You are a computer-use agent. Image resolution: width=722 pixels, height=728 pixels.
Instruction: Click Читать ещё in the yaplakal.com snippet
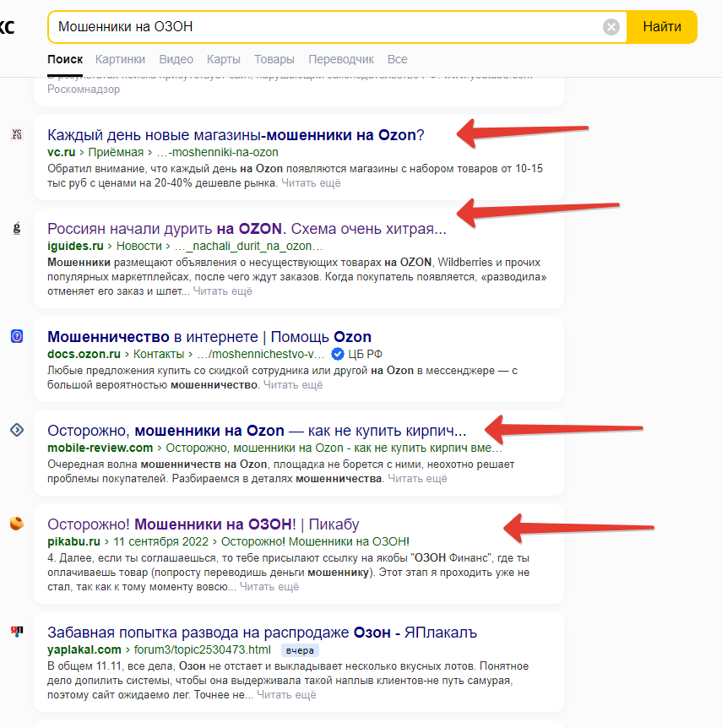286,695
